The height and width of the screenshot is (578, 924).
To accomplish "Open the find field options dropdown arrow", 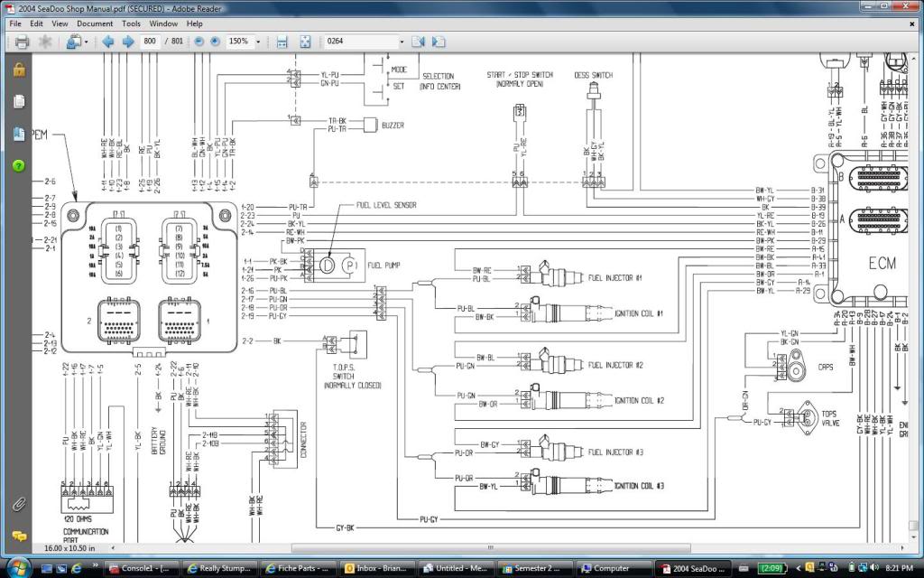I will coord(402,42).
